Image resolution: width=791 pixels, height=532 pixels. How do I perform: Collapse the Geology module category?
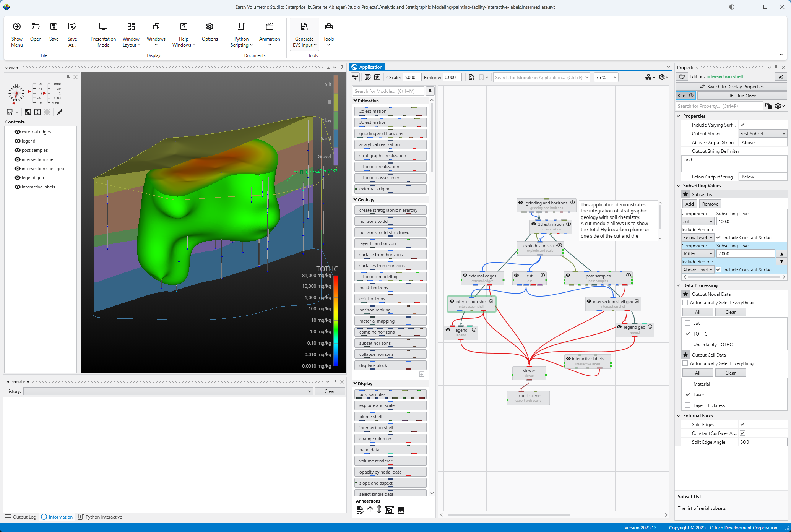356,200
